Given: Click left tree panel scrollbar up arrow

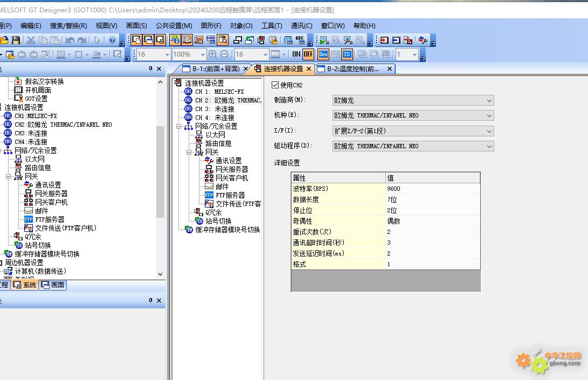Looking at the screenshot, I should click(160, 82).
